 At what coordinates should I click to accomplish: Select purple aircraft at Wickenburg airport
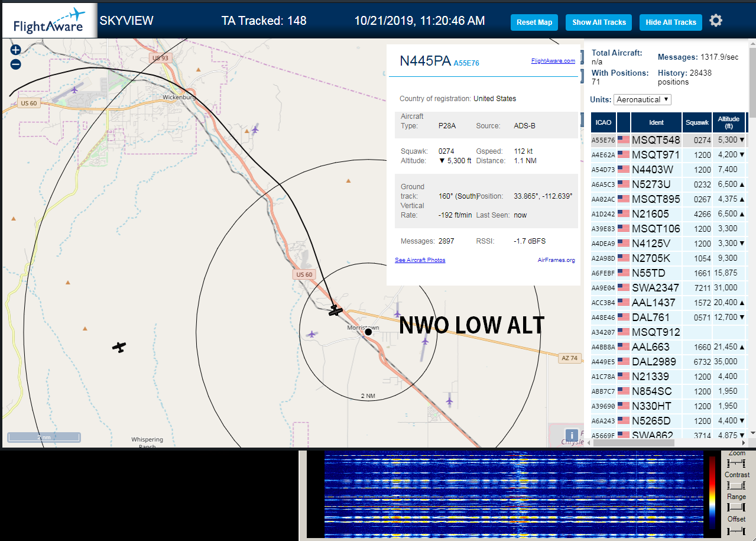pos(74,90)
